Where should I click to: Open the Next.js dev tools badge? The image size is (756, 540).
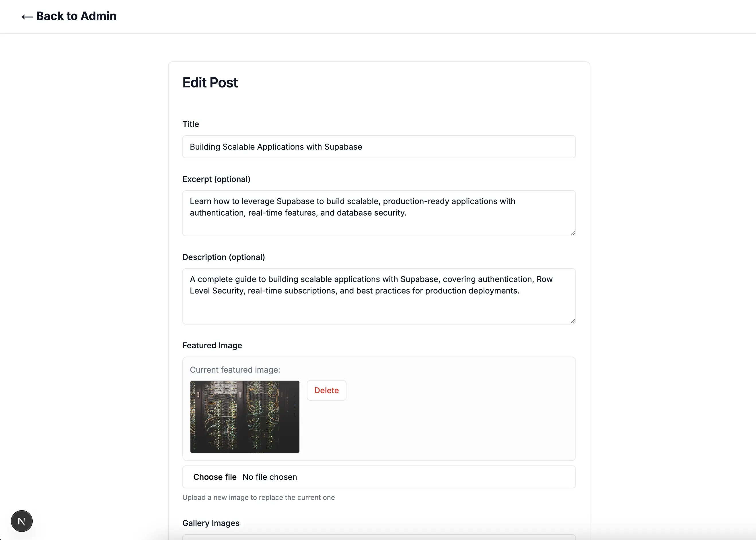click(21, 521)
